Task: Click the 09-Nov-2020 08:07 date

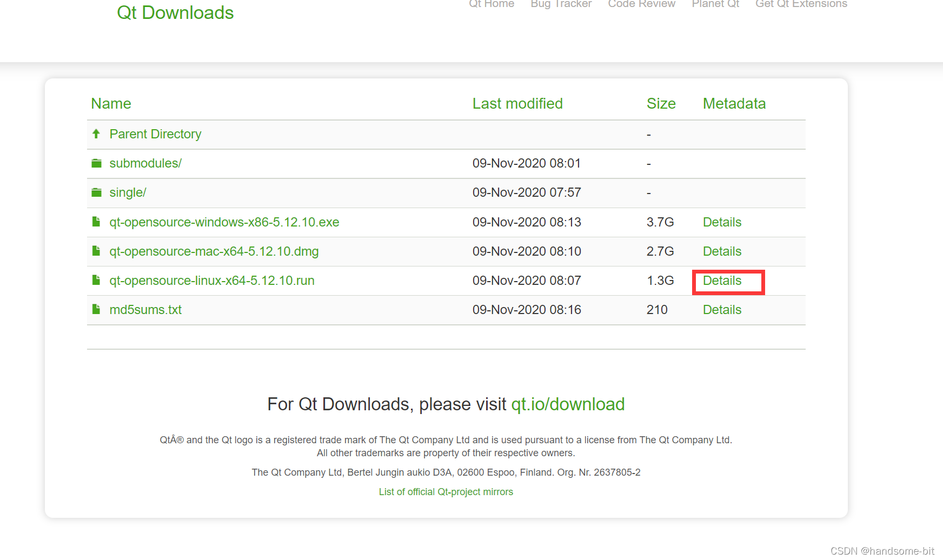Action: click(x=527, y=281)
